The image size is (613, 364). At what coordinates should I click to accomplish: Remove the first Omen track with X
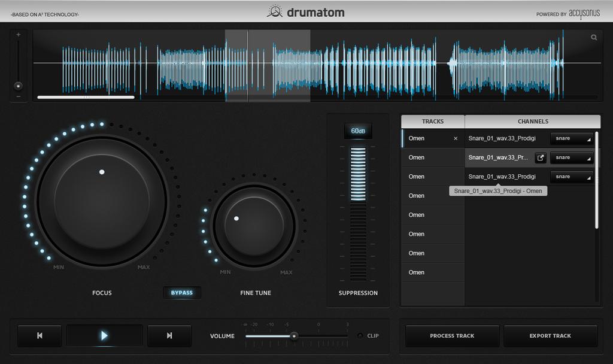456,138
